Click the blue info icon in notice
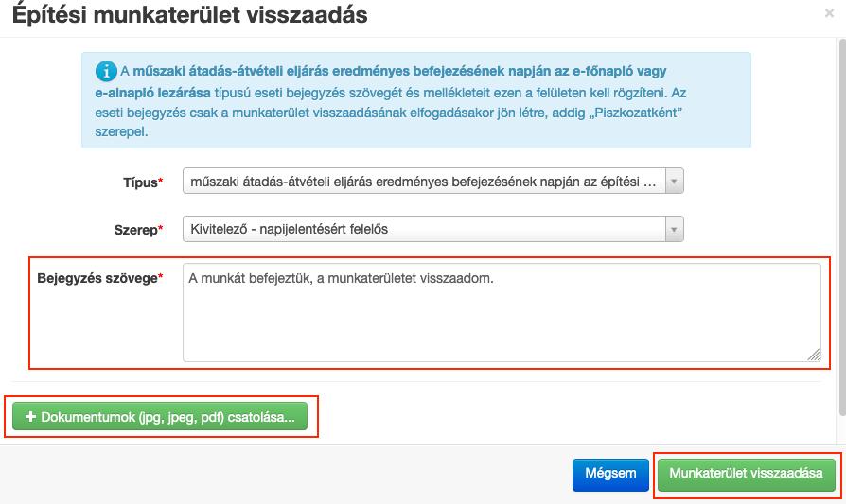Viewport: 846px width, 504px height. pyautogui.click(x=106, y=71)
